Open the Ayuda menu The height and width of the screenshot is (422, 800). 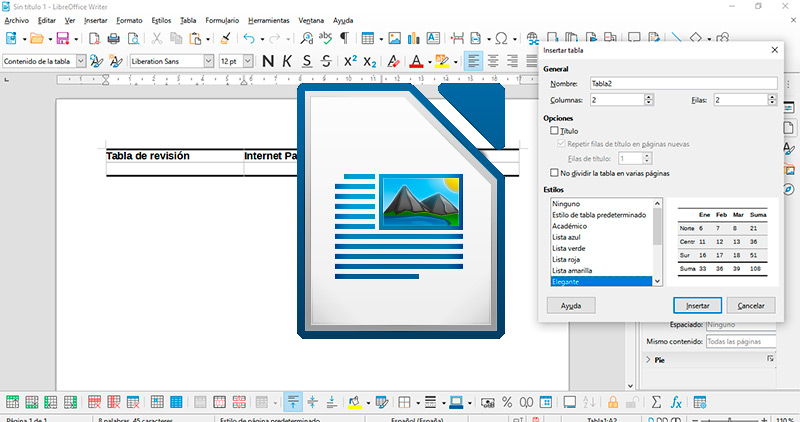coord(343,20)
